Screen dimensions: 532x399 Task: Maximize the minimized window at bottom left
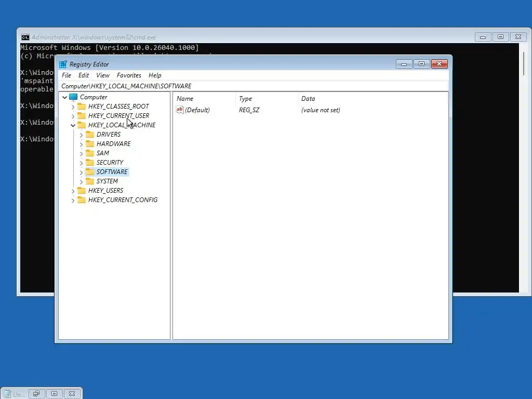coord(54,394)
